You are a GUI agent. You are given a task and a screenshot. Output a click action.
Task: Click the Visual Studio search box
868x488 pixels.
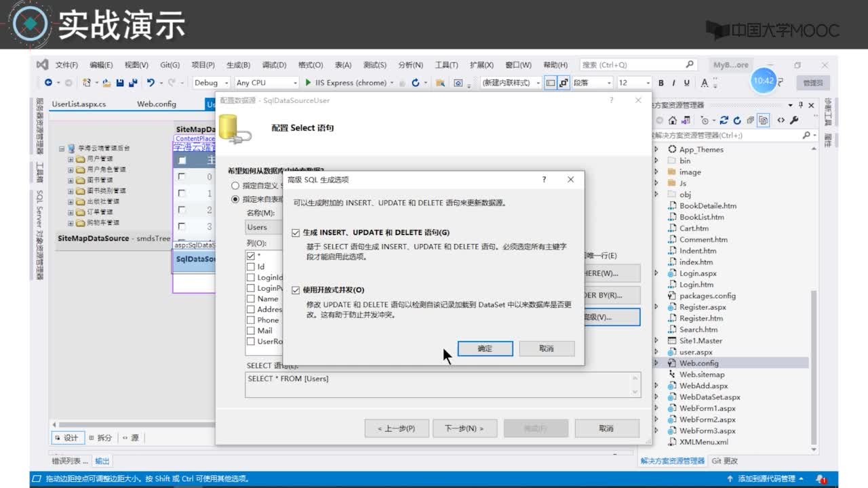(638, 64)
